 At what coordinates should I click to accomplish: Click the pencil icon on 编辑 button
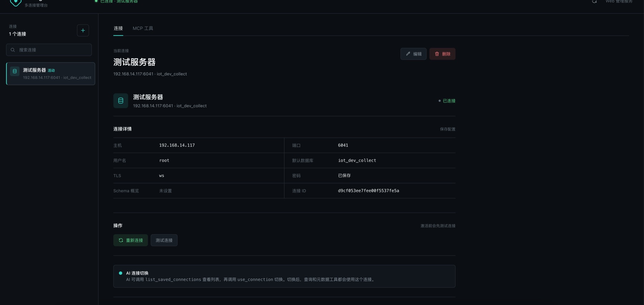click(408, 54)
